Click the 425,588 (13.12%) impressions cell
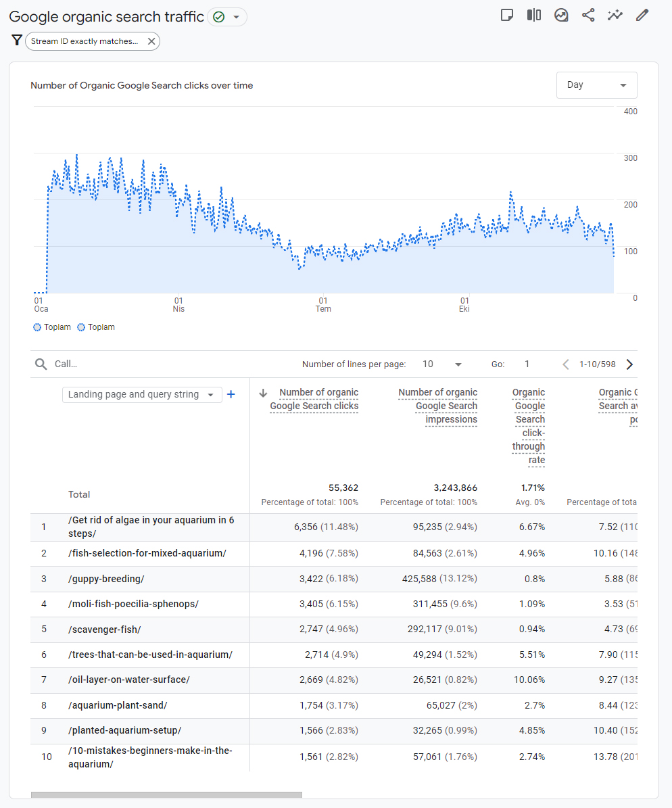 (439, 579)
